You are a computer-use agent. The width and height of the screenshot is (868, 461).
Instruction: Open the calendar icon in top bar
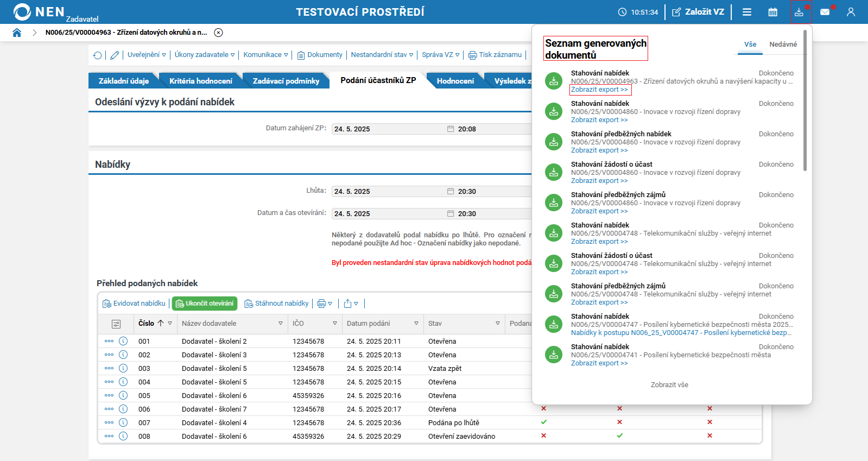[772, 12]
